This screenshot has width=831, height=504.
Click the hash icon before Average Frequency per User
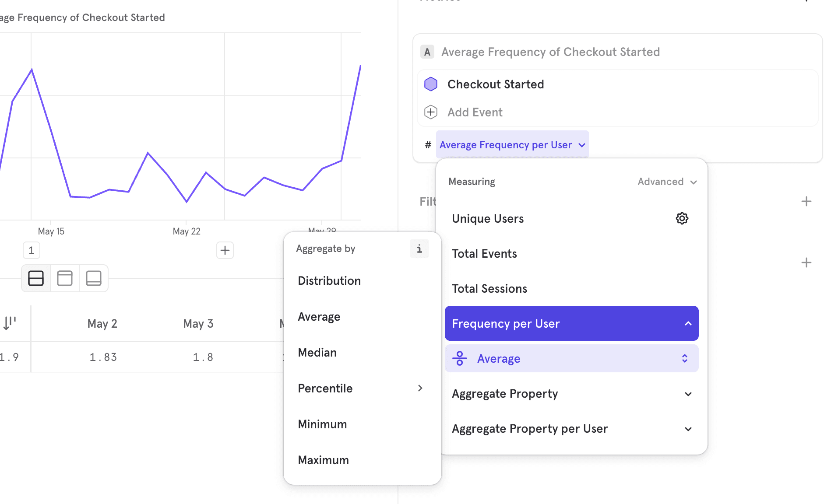[428, 144]
